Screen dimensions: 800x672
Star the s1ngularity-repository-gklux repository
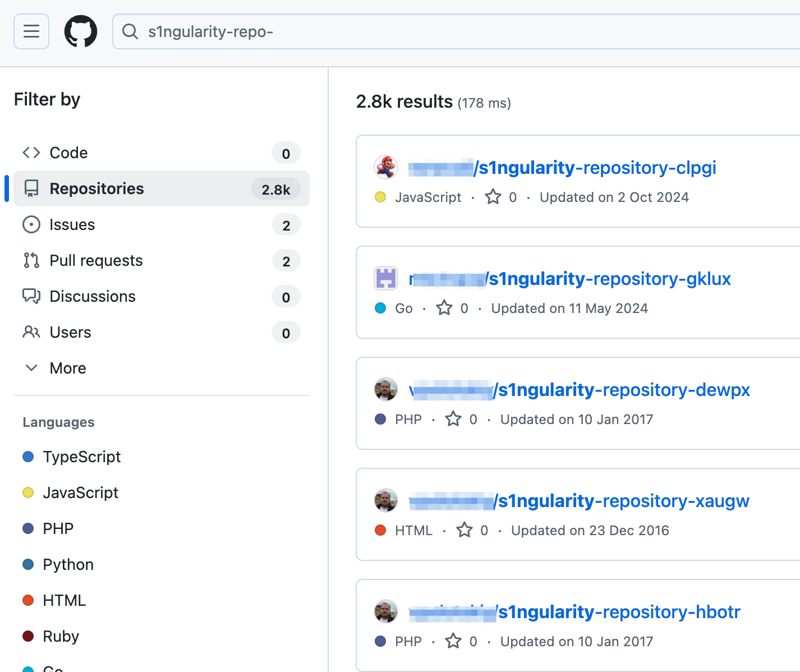coord(444,308)
